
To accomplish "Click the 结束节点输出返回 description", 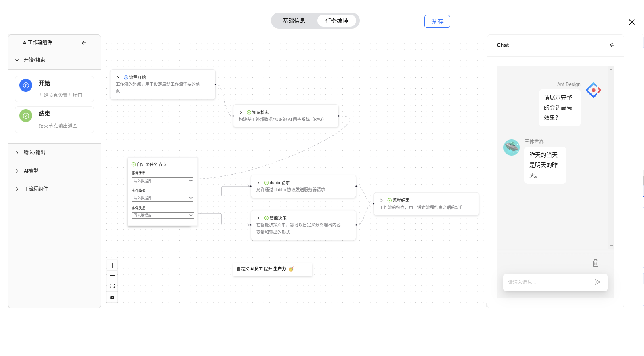I will 58,126.
